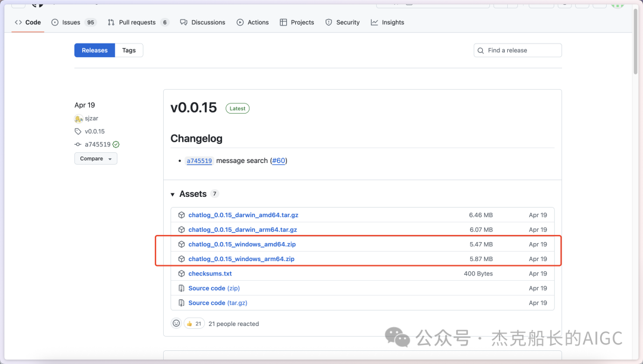The height and width of the screenshot is (364, 643).
Task: Click the package icon for darwin_amd64 asset
Action: [181, 215]
